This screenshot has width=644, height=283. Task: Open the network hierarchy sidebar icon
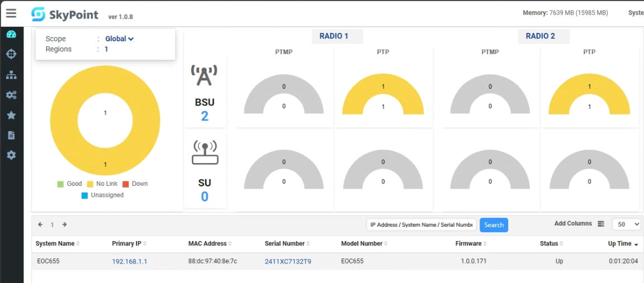pos(11,75)
